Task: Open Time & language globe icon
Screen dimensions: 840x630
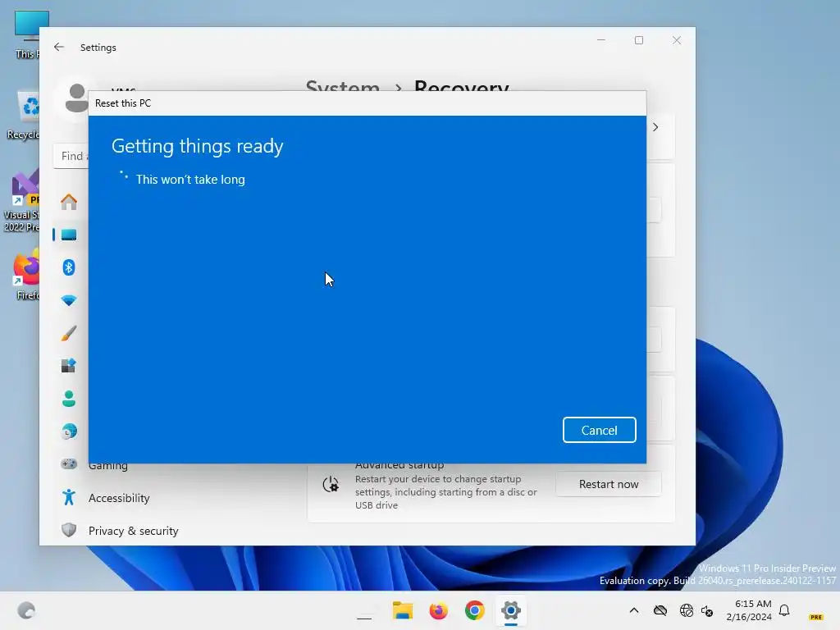Action: [69, 431]
